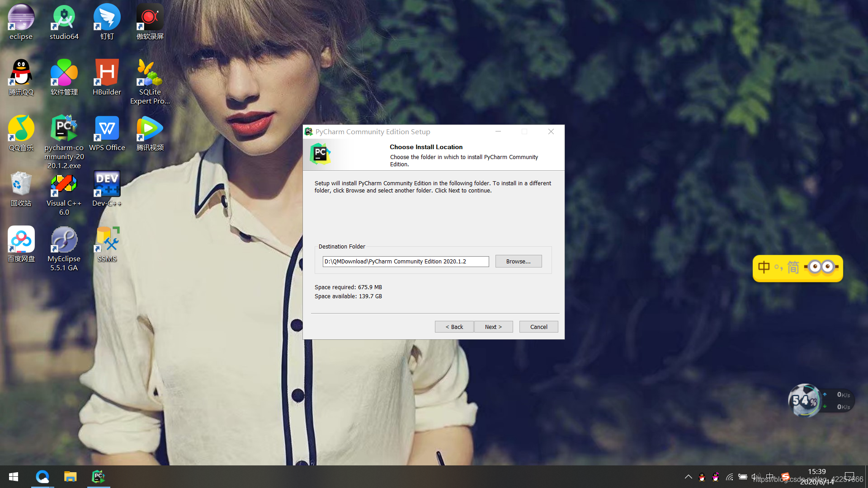Click Back to return previous step

click(454, 327)
